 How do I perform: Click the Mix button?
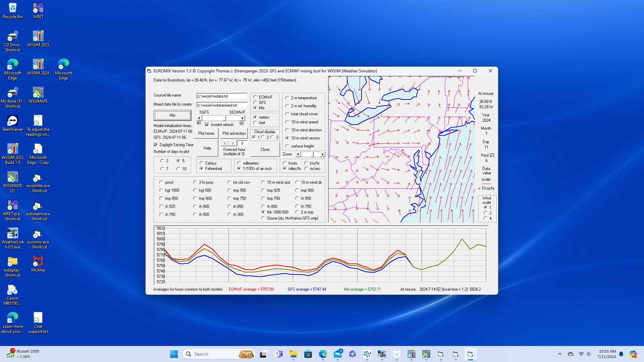pyautogui.click(x=172, y=115)
